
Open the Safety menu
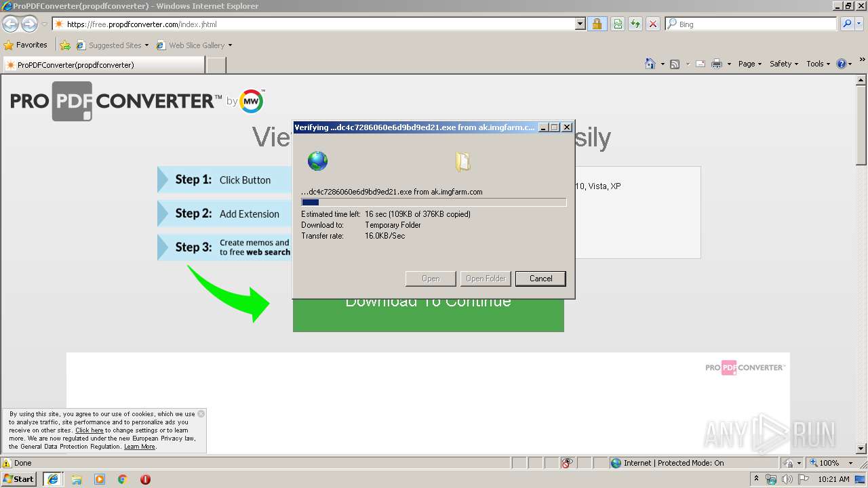(x=784, y=64)
